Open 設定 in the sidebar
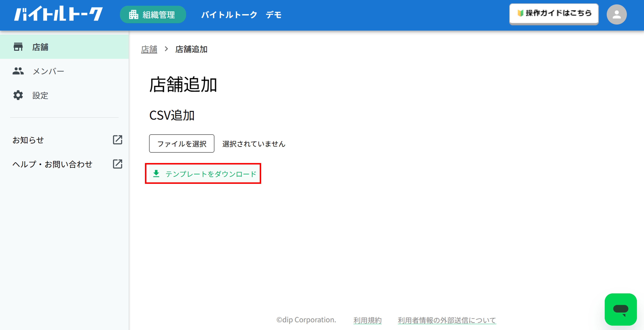Screen dimensions: 644x330 click(x=64, y=95)
